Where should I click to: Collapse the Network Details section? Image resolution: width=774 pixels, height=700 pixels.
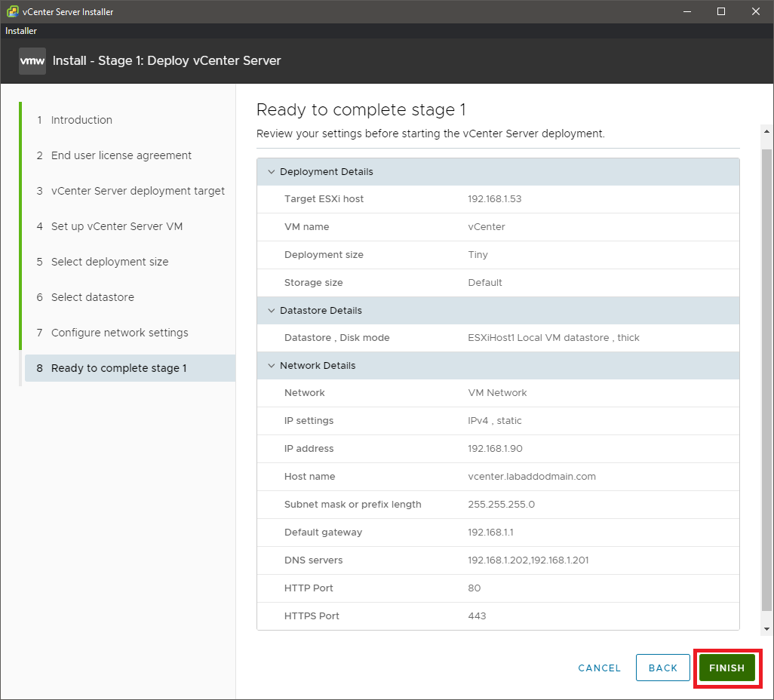point(272,366)
